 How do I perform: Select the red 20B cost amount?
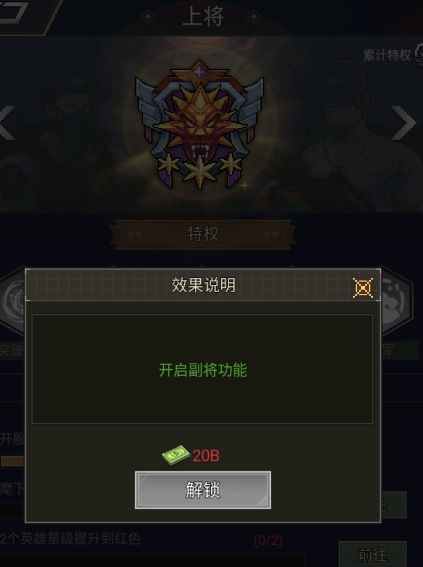coord(206,456)
